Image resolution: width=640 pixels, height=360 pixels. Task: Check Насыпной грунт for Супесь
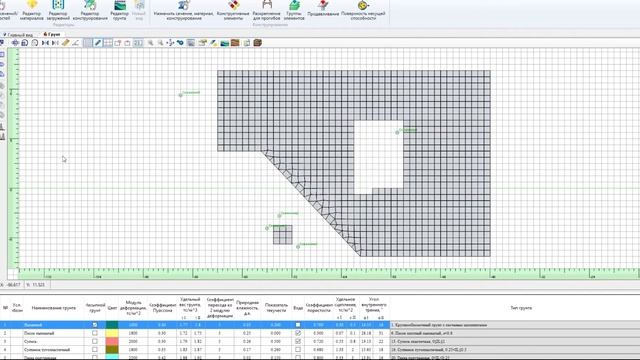tap(95, 341)
